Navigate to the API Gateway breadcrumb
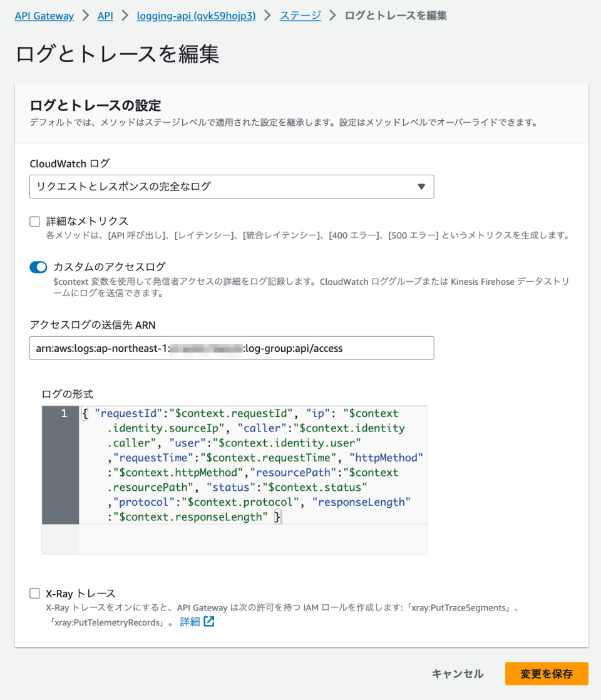This screenshot has height=700, width=601. point(44,16)
